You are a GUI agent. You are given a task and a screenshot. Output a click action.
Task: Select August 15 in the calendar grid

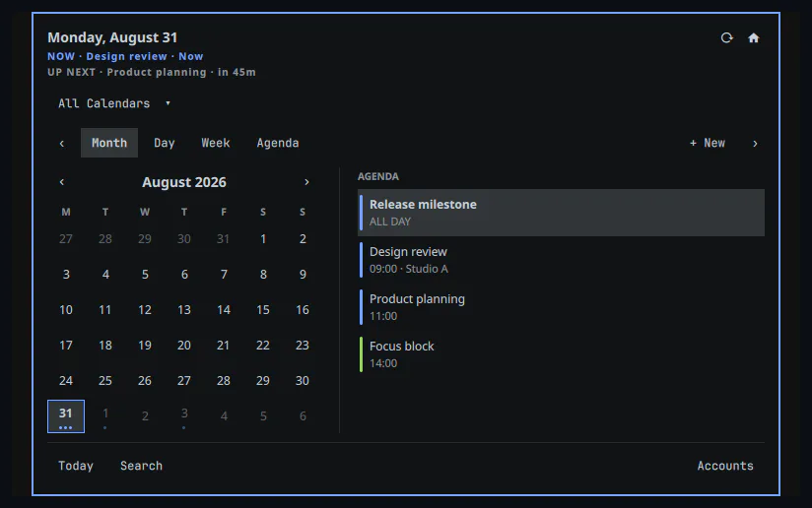[x=263, y=310]
